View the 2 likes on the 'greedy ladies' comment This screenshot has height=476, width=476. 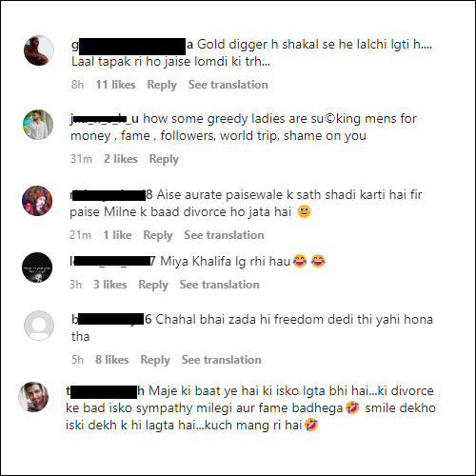pyautogui.click(x=121, y=159)
